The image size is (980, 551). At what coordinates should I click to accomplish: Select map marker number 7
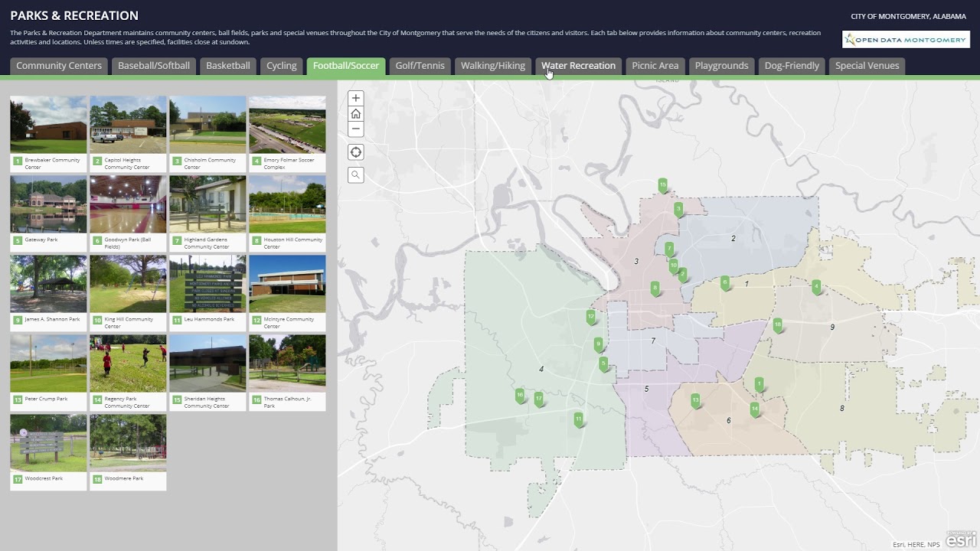pos(669,249)
